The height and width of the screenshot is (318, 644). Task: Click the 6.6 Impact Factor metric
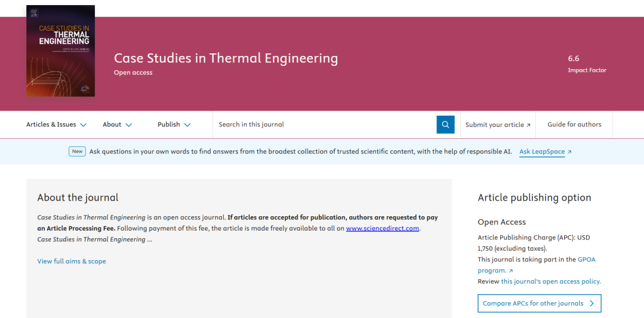[x=587, y=64]
